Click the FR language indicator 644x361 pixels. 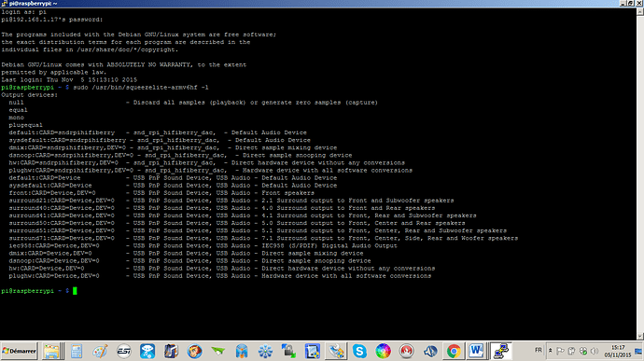(538, 351)
